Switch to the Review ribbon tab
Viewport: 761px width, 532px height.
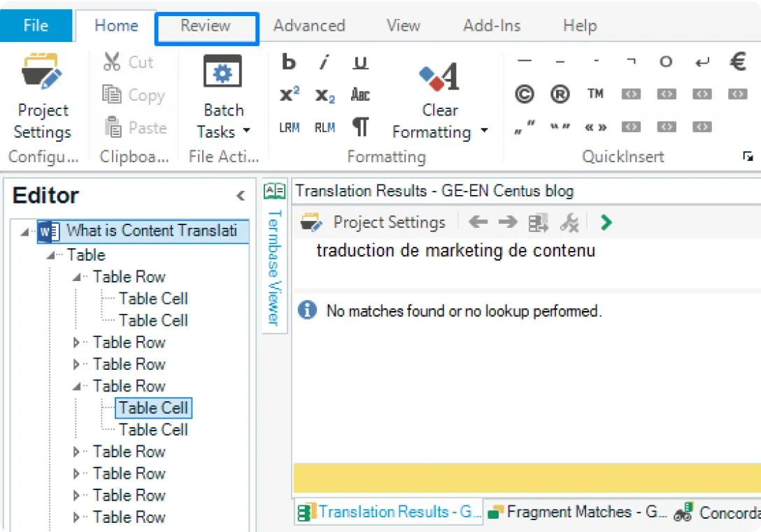206,27
